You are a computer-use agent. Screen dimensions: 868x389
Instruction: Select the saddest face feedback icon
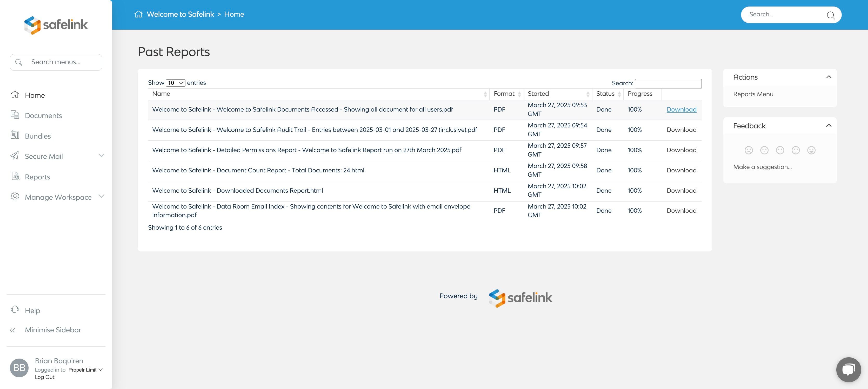pos(748,150)
